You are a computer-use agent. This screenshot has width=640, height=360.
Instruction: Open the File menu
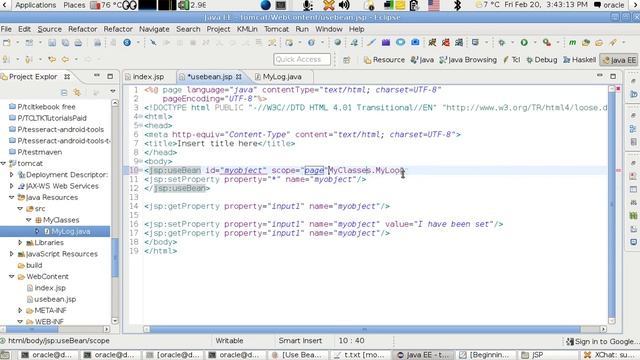6,29
